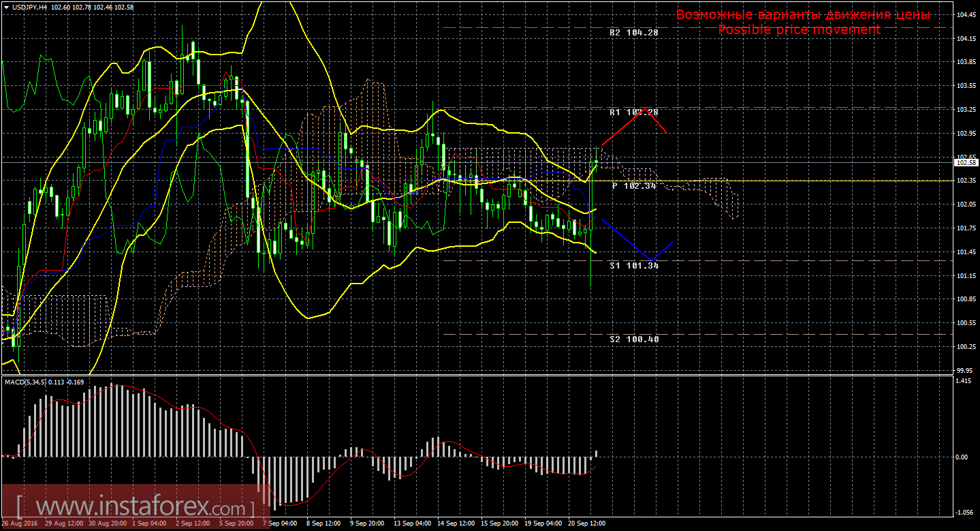Select the R1 resistance level label

coord(633,112)
